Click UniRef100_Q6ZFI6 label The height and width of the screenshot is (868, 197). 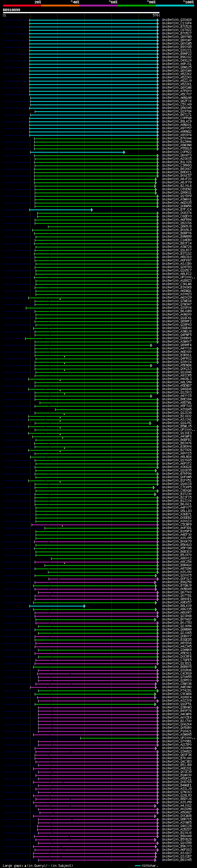(177, 101)
